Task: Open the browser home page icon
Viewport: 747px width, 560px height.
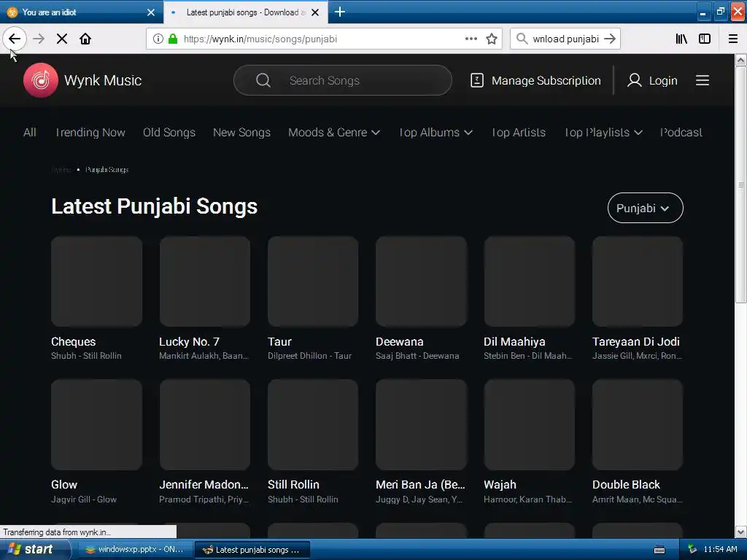Action: pos(85,39)
